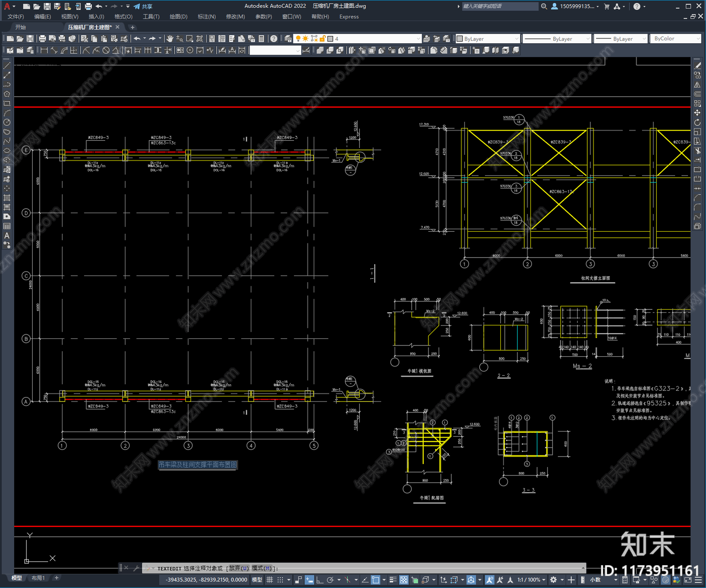The image size is (706, 588).
Task: Activate the Pan hand tool
Action: 170,39
